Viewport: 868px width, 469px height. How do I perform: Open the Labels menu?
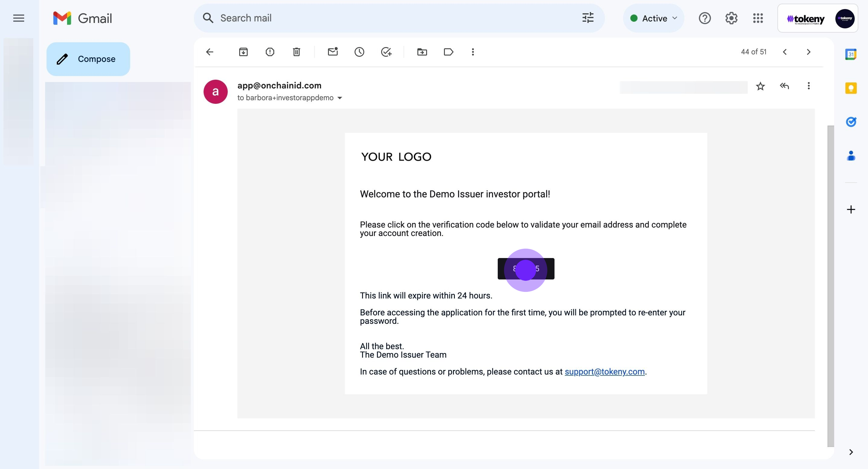[448, 52]
